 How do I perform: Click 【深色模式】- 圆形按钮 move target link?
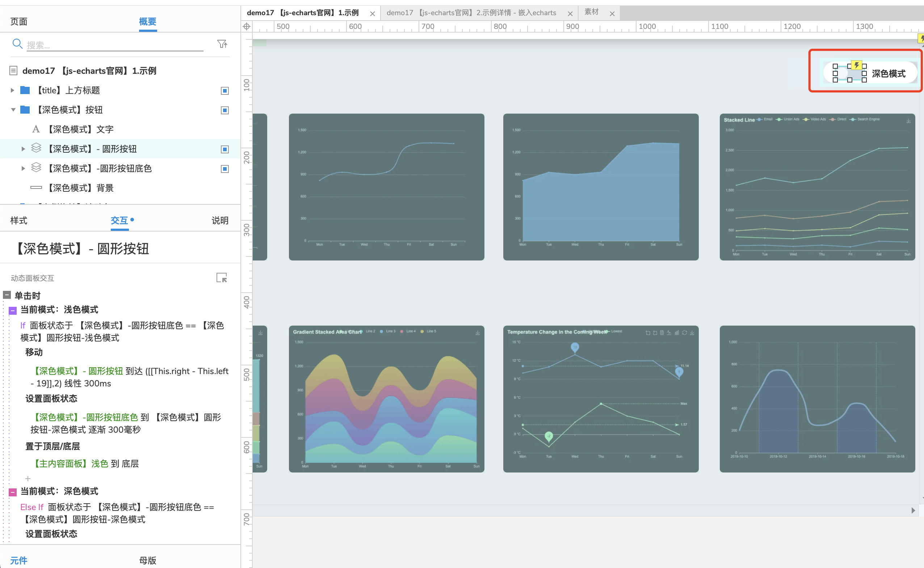pyautogui.click(x=77, y=371)
